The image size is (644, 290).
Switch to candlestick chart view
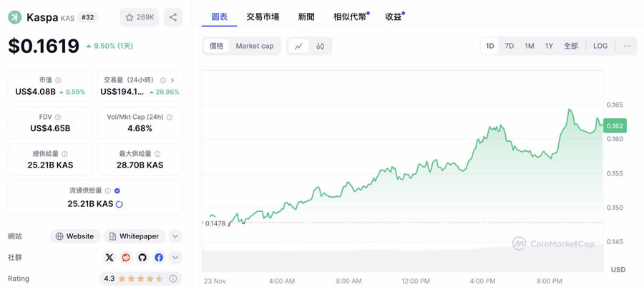[x=320, y=46]
